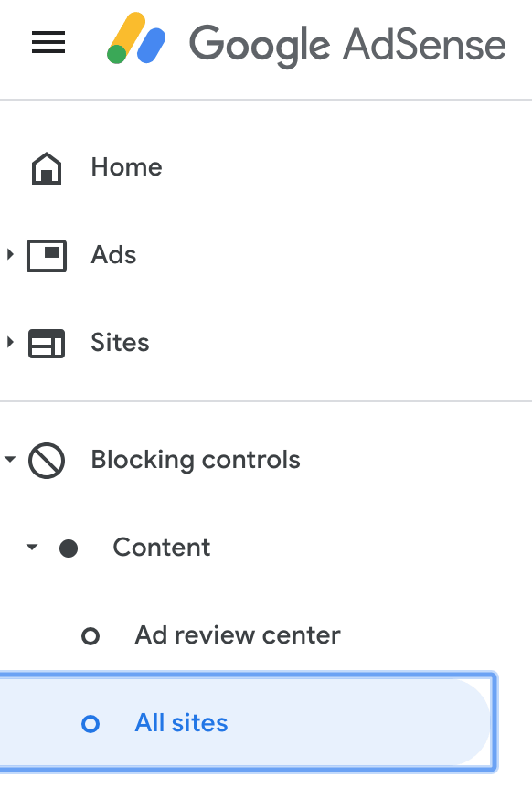Select the Sites menu label
Screen dimensions: 532x788
pos(120,343)
